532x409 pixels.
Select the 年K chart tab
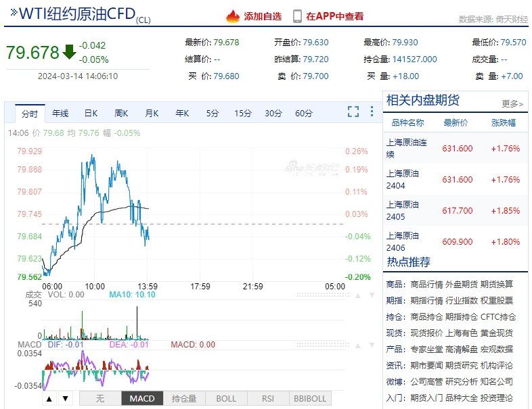[182, 113]
